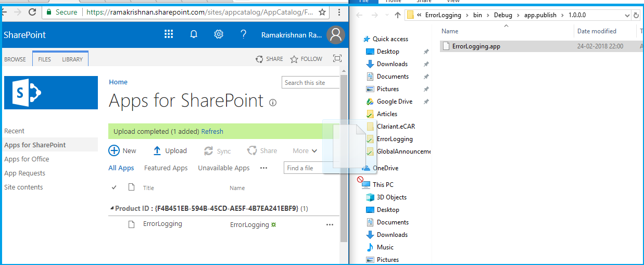The width and height of the screenshot is (644, 265).
Task: Open the SharePoint settings gear
Action: tap(219, 34)
